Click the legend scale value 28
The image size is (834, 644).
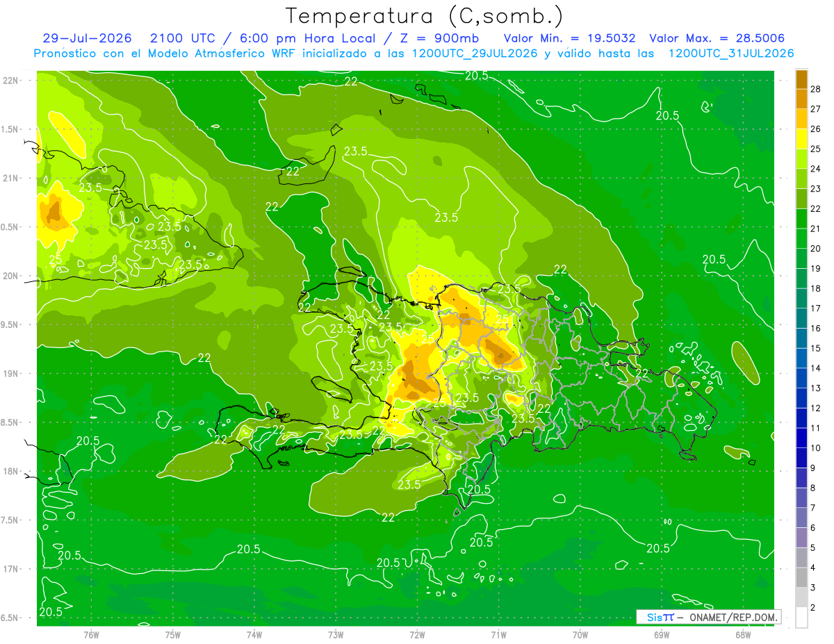coord(816,89)
